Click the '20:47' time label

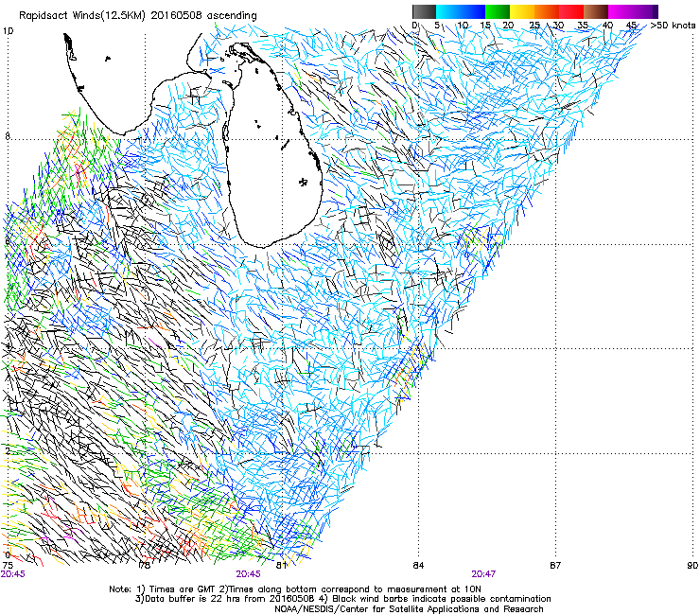(x=483, y=574)
